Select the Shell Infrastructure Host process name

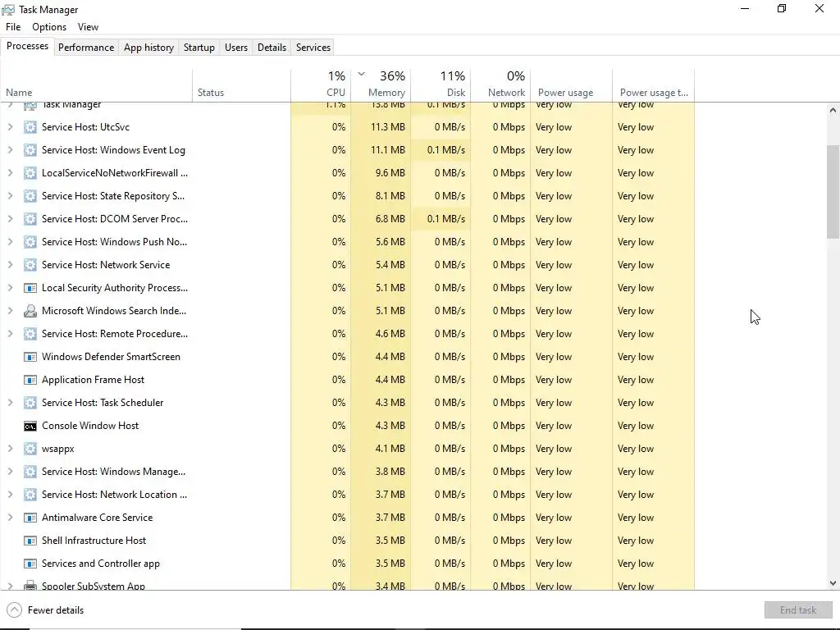94,541
